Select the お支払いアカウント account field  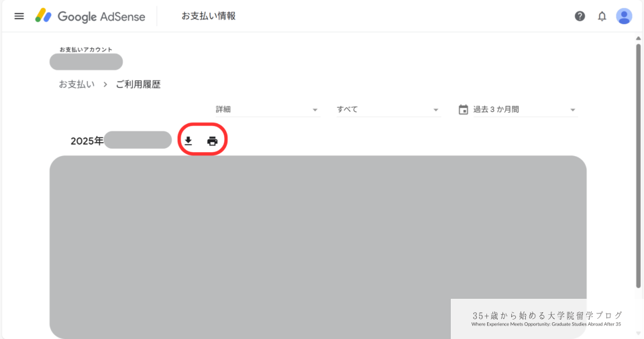pyautogui.click(x=87, y=62)
